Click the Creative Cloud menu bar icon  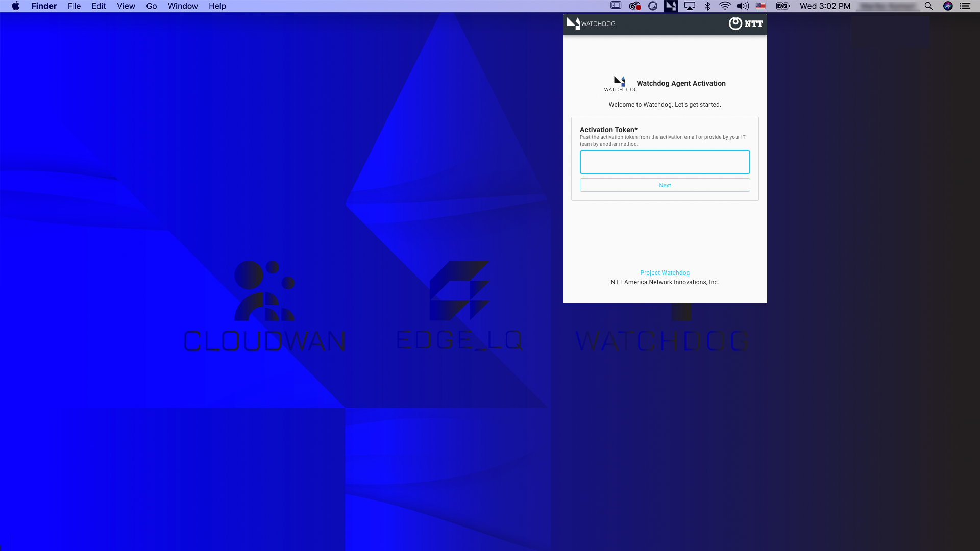634,6
